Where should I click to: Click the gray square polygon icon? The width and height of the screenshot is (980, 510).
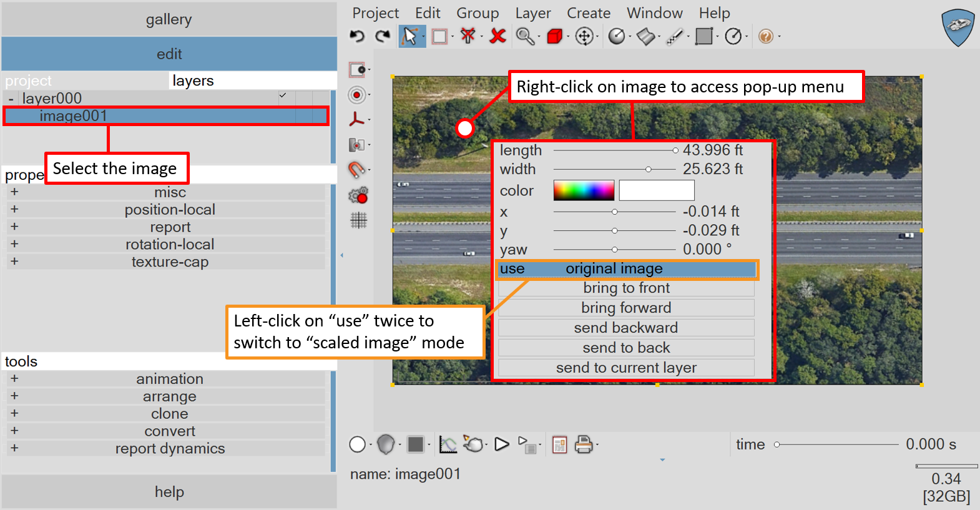pyautogui.click(x=704, y=36)
